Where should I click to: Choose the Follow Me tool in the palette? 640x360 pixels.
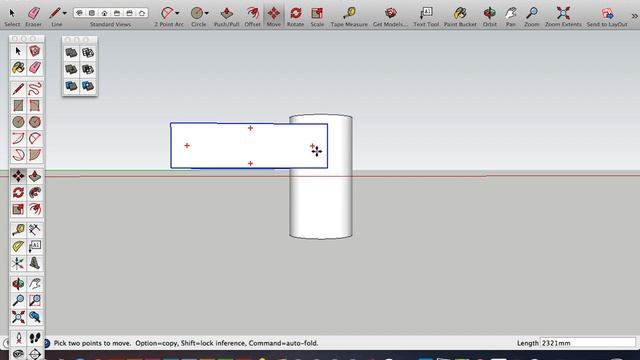[x=35, y=192]
